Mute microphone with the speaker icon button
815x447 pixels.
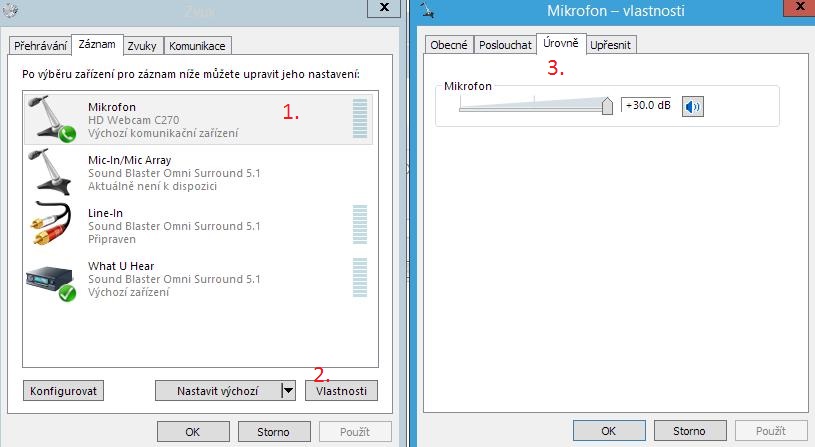[x=692, y=107]
